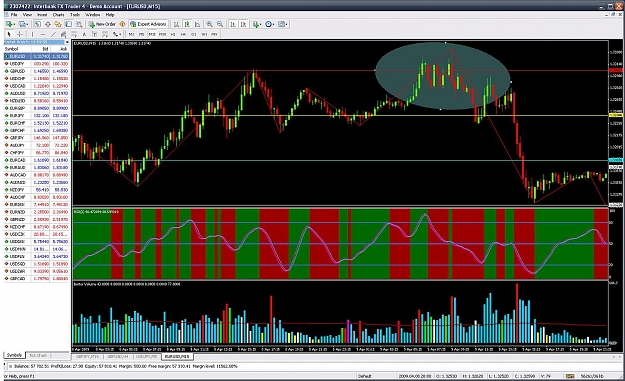Select EURUSD row in Market Watch
Image resolution: width=625 pixels, height=381 pixels.
pos(36,56)
